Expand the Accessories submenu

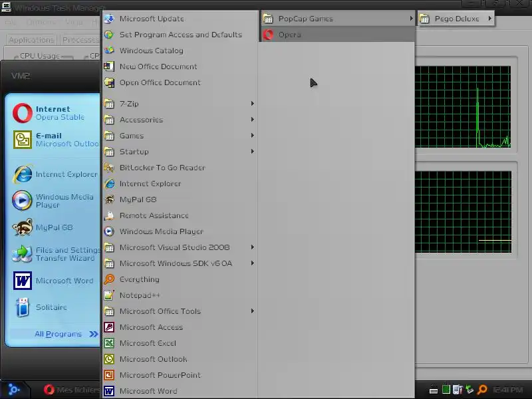click(180, 120)
